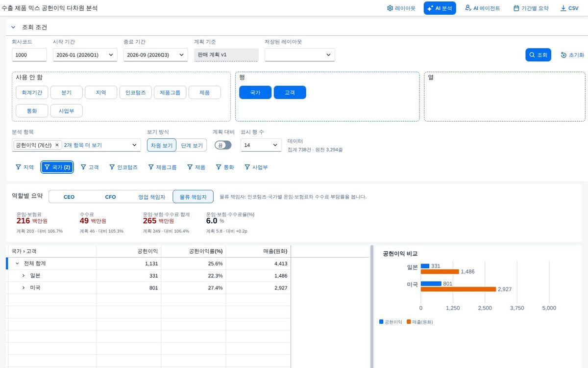588x368 pixels.
Task: Click the 고객 chip in 행 area
Action: 290,92
